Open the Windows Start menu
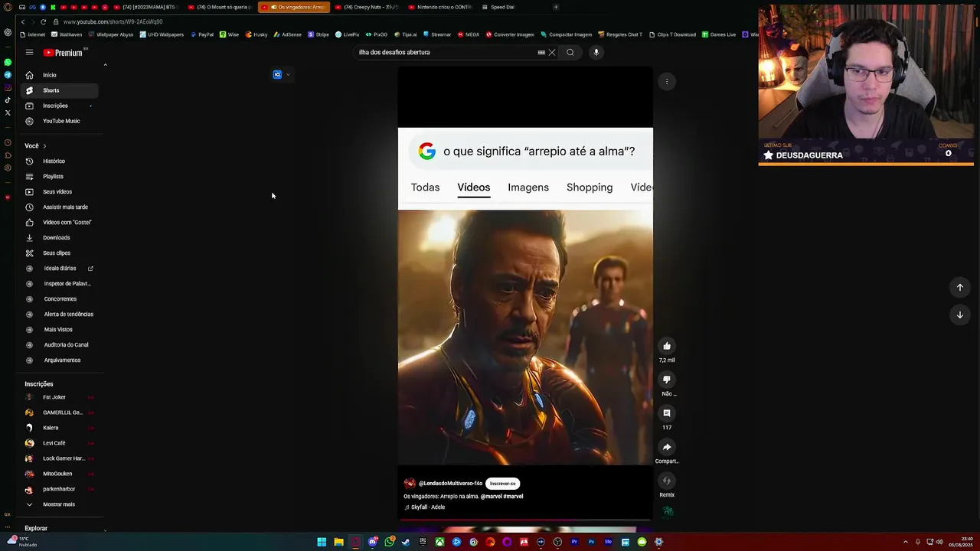Image resolution: width=980 pixels, height=551 pixels. 322,542
